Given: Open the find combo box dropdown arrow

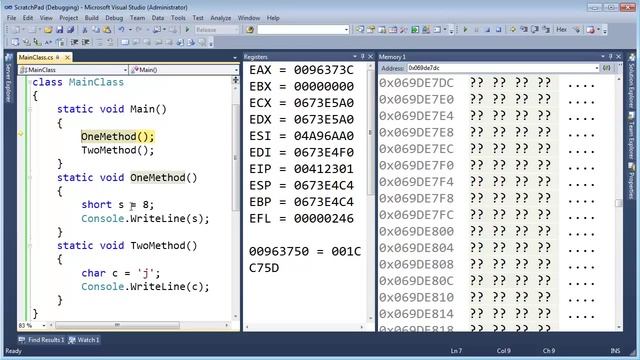Looking at the screenshot, I should tap(347, 29).
